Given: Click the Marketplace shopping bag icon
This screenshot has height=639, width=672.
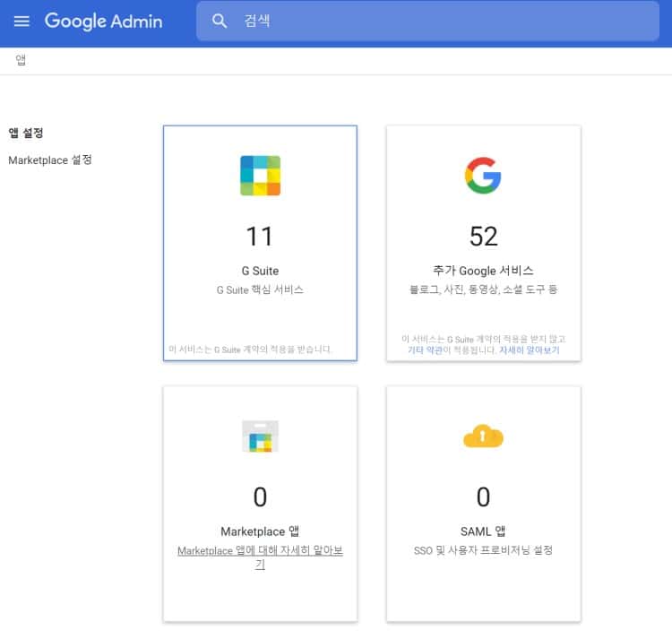Looking at the screenshot, I should [260, 436].
